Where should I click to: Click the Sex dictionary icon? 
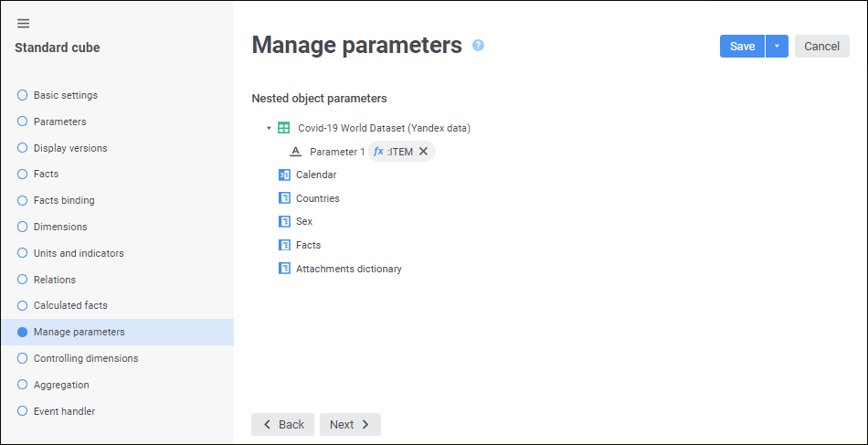pos(284,221)
